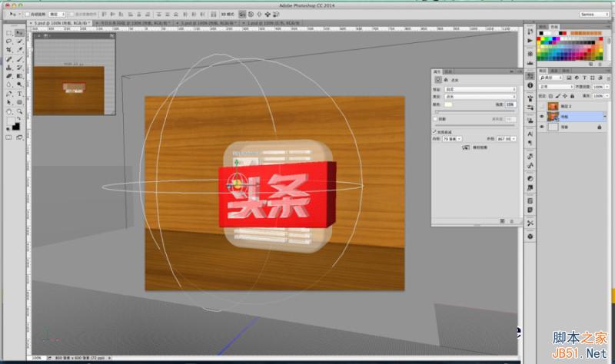Viewport: 615px width, 364px height.
Task: Click the lock all padlock icon in Layers
Action: (x=572, y=96)
